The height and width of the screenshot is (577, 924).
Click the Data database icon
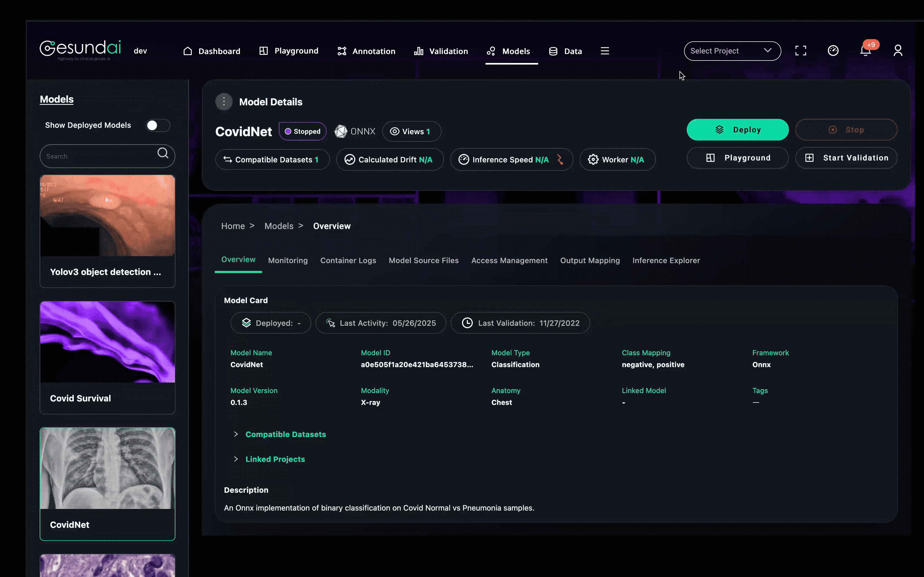point(553,51)
